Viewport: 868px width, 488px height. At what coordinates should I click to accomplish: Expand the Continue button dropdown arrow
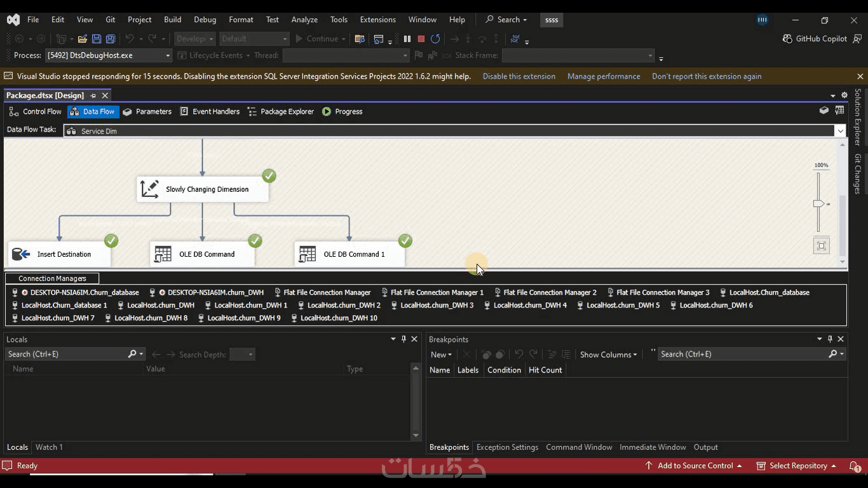[344, 39]
